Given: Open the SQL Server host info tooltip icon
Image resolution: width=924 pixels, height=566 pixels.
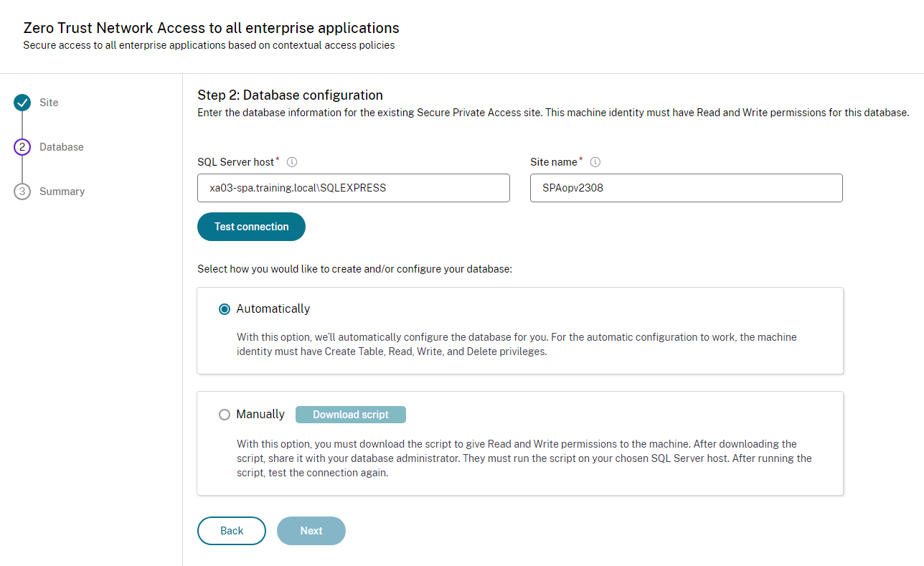Looking at the screenshot, I should [292, 162].
